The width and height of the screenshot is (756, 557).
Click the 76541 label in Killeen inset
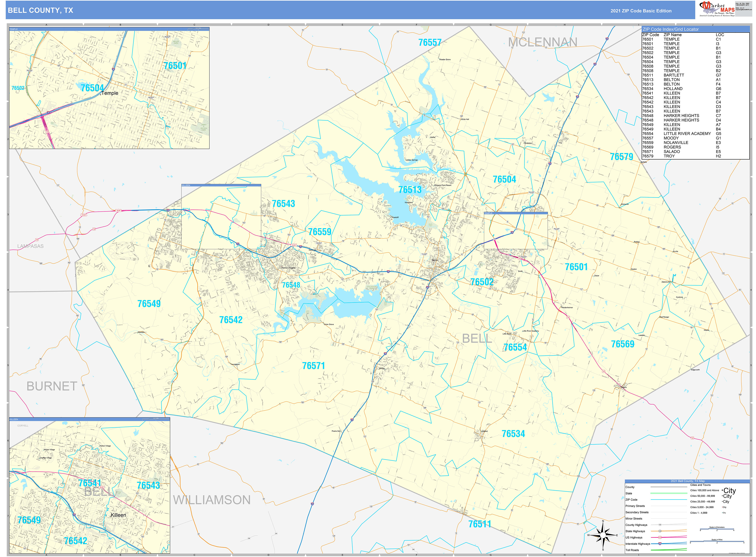point(90,483)
